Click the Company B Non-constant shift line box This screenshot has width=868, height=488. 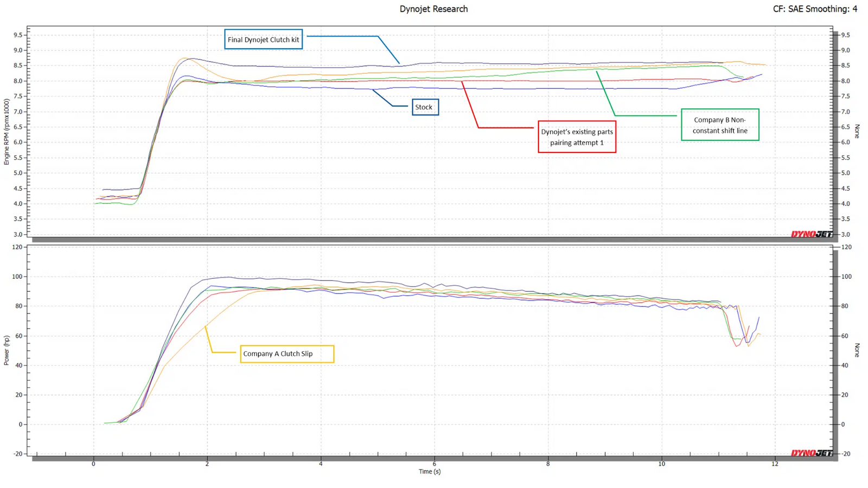click(720, 125)
